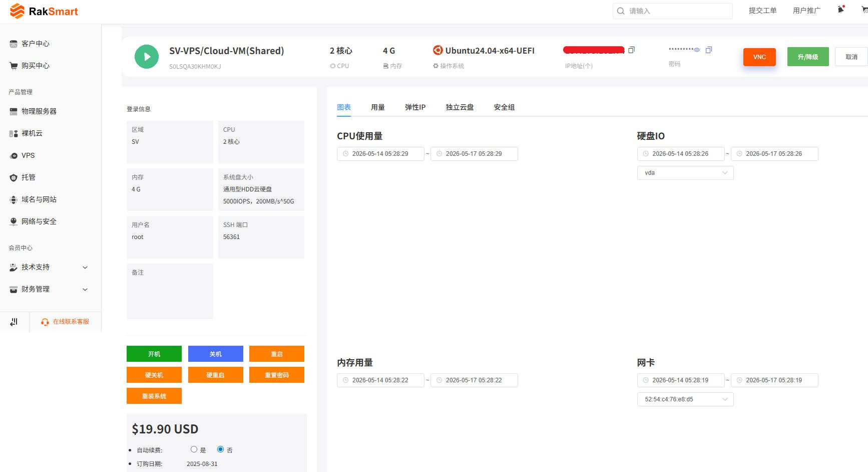Click 硬盘IO start date 2026-05-14 05:28:26
The height and width of the screenshot is (472, 868).
681,154
